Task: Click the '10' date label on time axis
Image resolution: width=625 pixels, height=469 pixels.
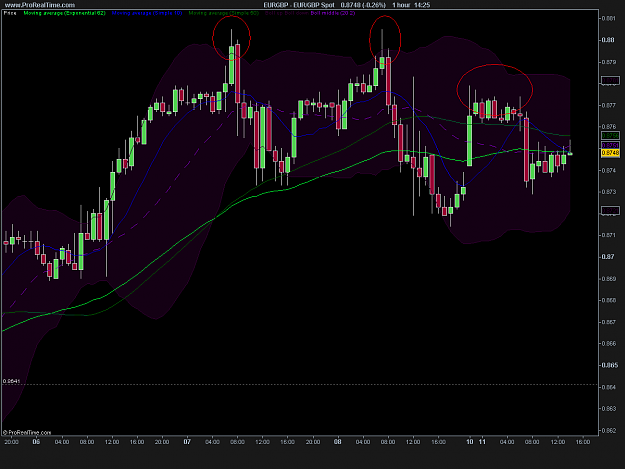Action: (470, 442)
